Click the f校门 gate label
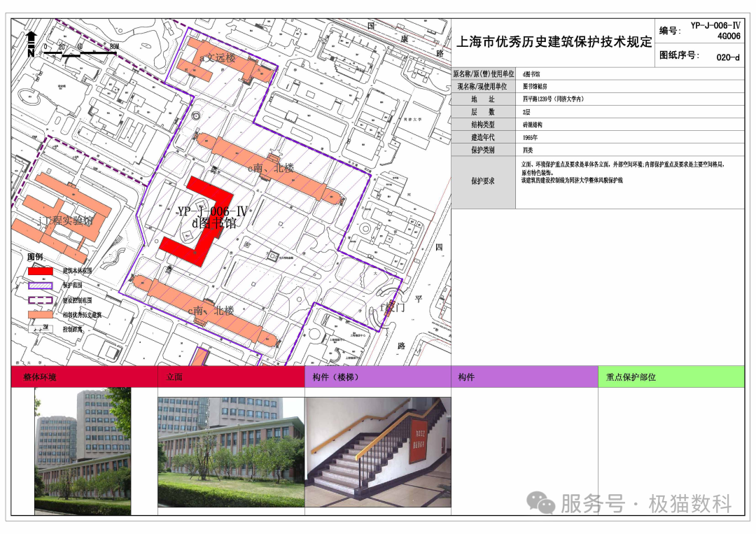Viewport: 756px width, 534px height. pos(393,307)
